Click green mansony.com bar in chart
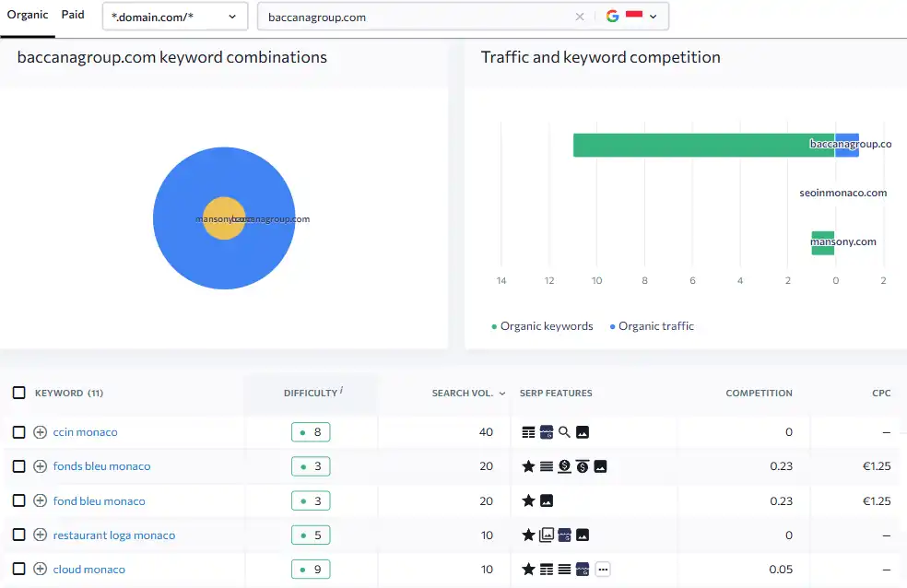This screenshot has height=588, width=907. tap(822, 242)
